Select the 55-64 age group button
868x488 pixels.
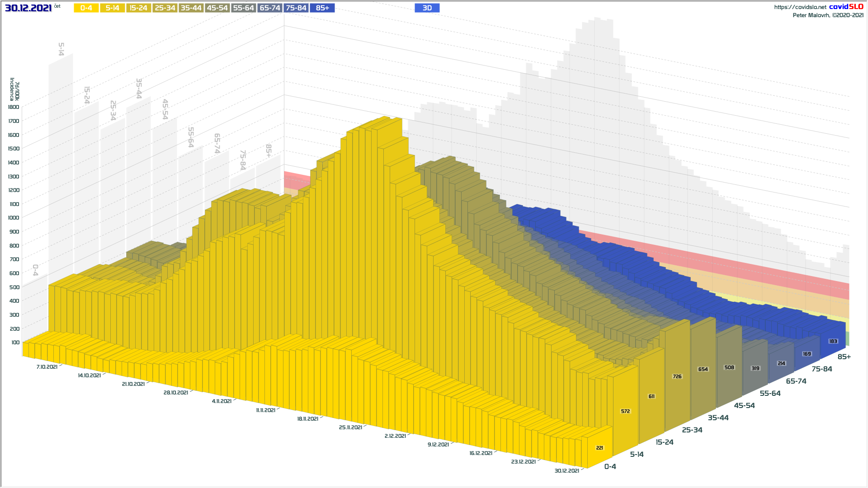[243, 8]
